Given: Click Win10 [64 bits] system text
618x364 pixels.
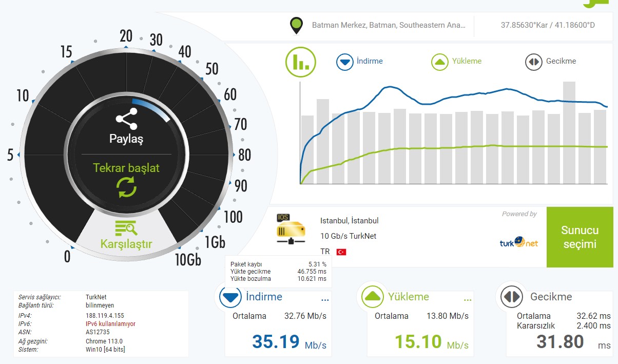Looking at the screenshot, I should tap(105, 349).
